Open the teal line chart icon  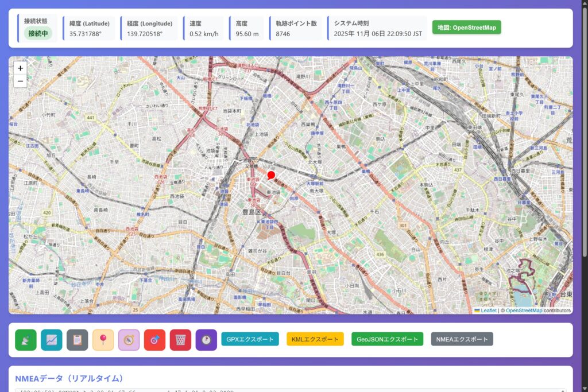click(52, 340)
